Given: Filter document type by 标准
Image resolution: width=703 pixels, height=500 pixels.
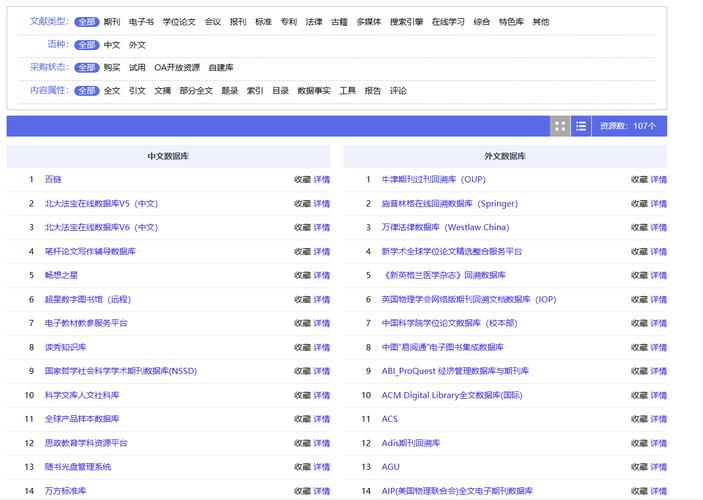Looking at the screenshot, I should pos(263,22).
